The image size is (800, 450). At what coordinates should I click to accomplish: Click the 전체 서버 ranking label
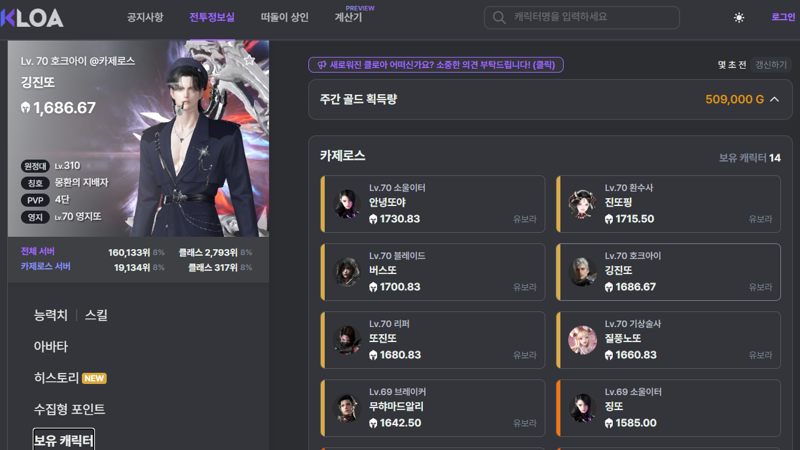click(x=38, y=251)
